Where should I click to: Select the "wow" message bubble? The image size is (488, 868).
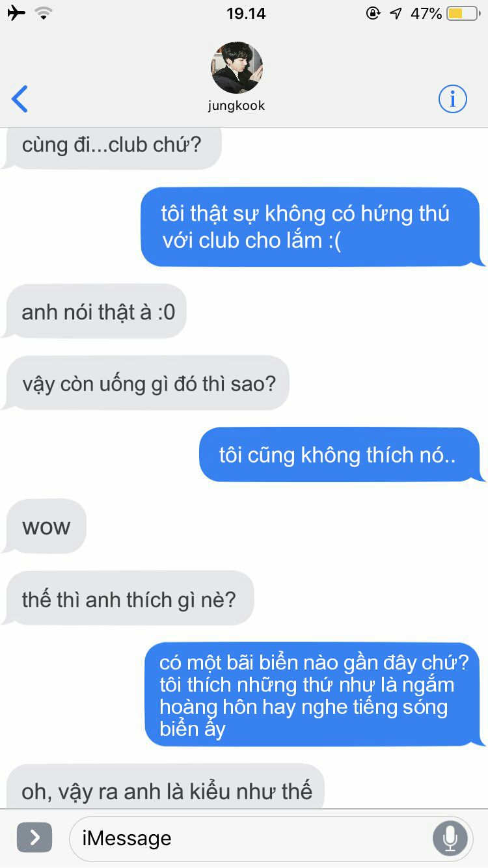click(46, 526)
